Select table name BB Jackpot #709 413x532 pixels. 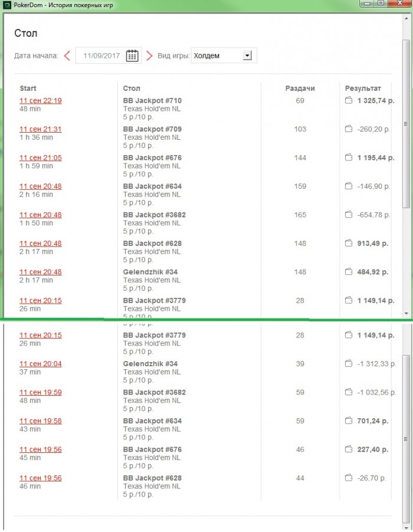click(x=152, y=129)
